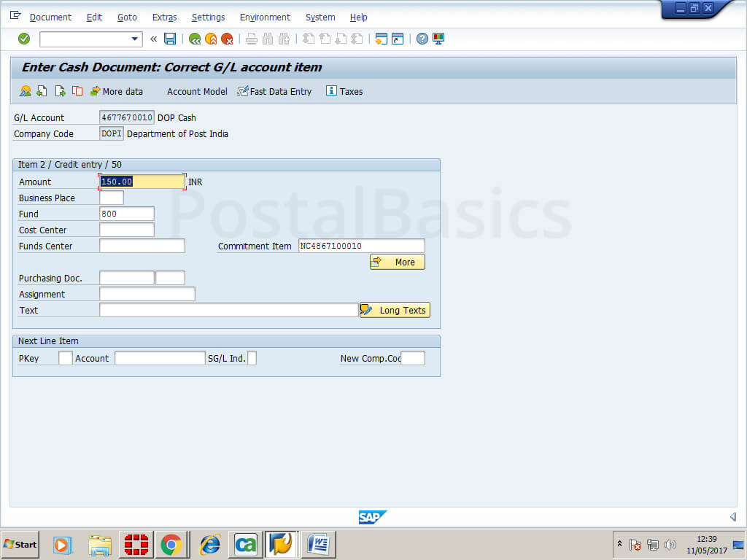Click the orange Exit icon
Image resolution: width=747 pixels, height=560 pixels.
pyautogui.click(x=211, y=39)
